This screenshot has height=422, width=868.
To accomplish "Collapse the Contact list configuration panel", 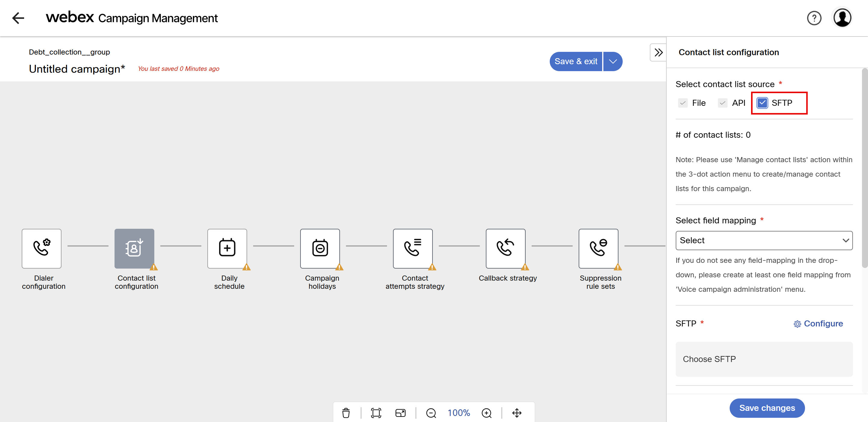I will [658, 52].
